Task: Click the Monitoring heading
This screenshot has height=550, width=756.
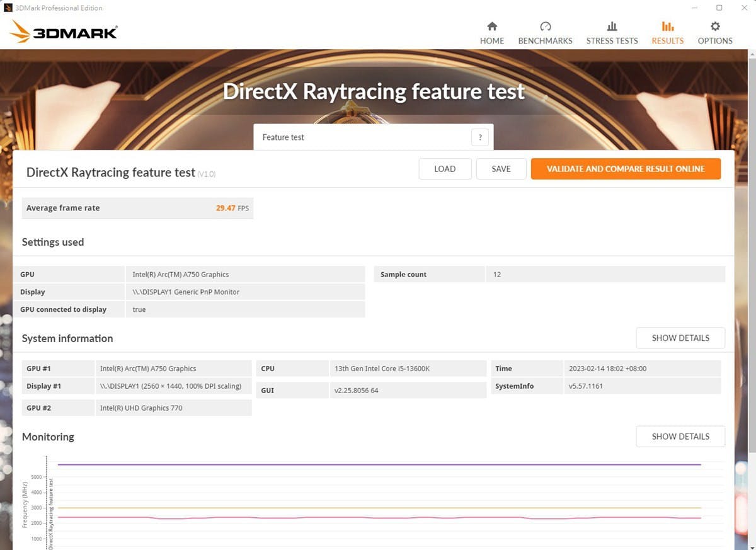Action: [48, 437]
